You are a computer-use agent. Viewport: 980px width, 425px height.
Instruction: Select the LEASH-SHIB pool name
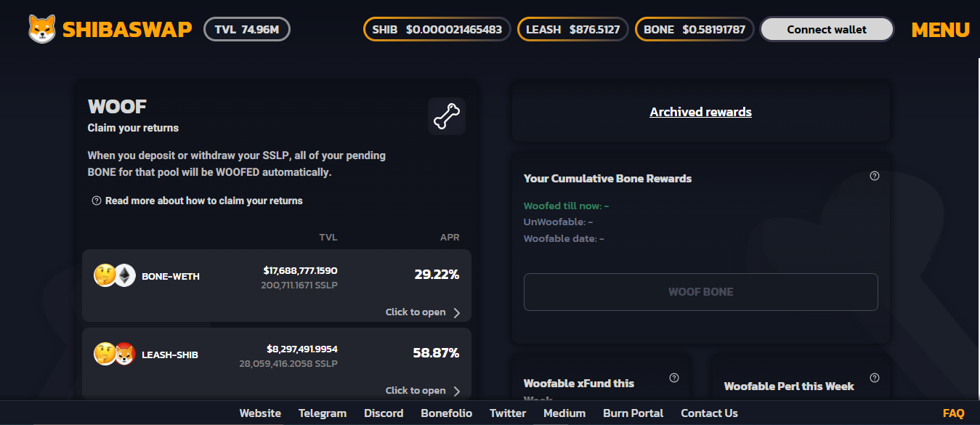(x=170, y=355)
